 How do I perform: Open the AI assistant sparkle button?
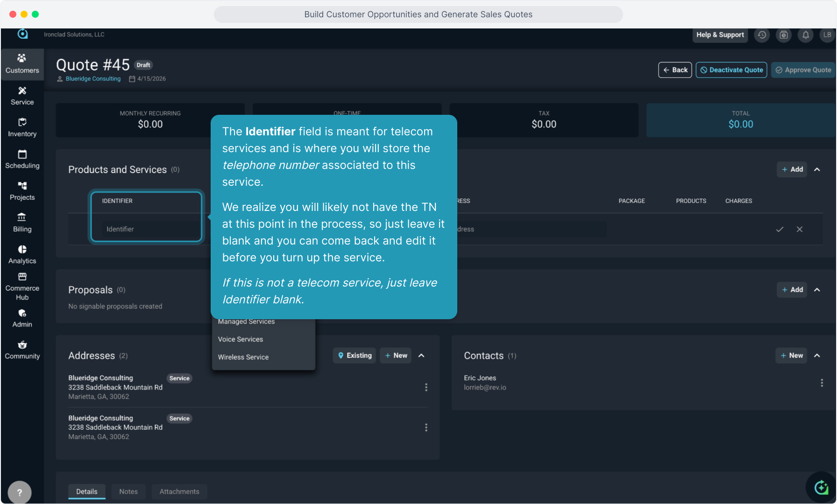click(821, 488)
